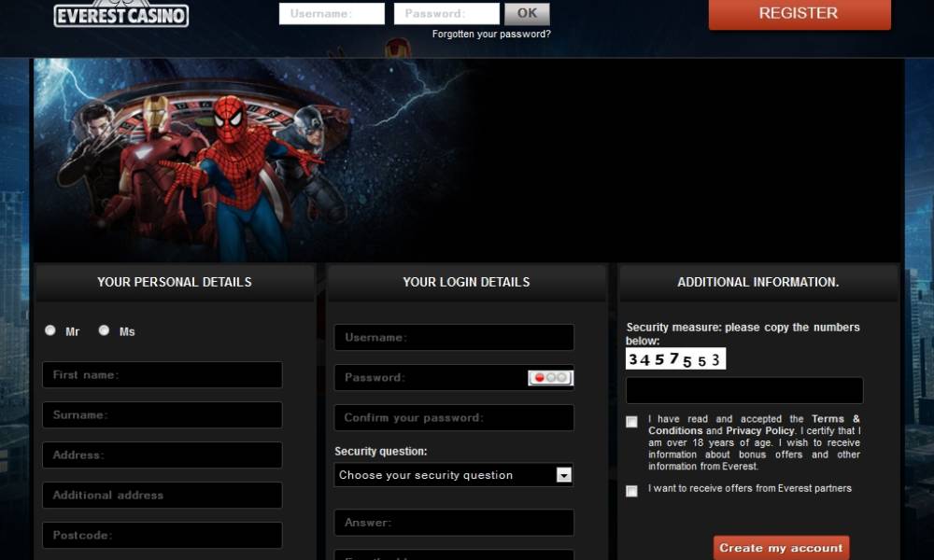This screenshot has width=934, height=560.
Task: Focus the First name field
Action: 162,375
